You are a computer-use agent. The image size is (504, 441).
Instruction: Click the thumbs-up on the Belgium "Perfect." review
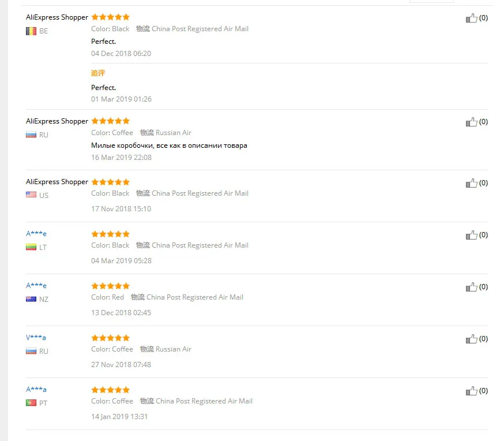[x=471, y=18]
